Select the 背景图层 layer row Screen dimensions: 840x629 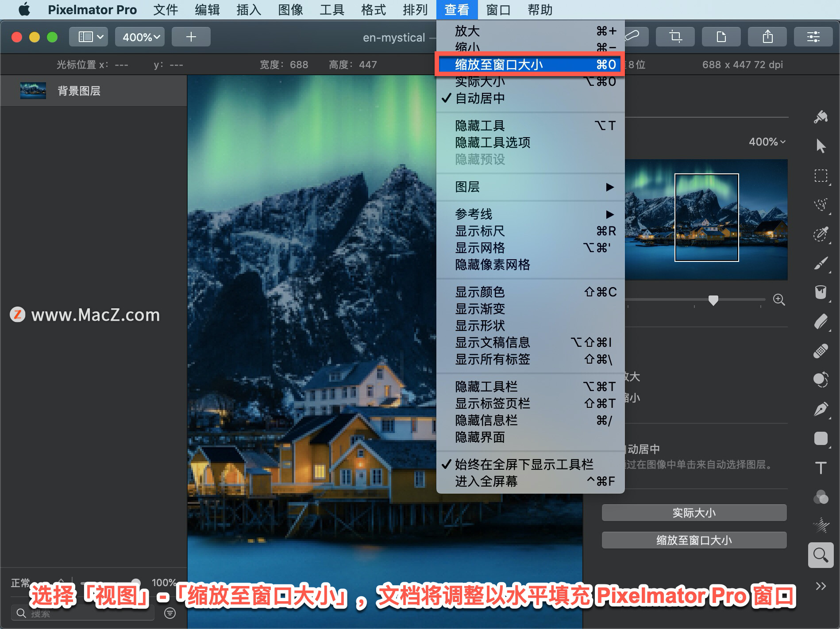(93, 91)
